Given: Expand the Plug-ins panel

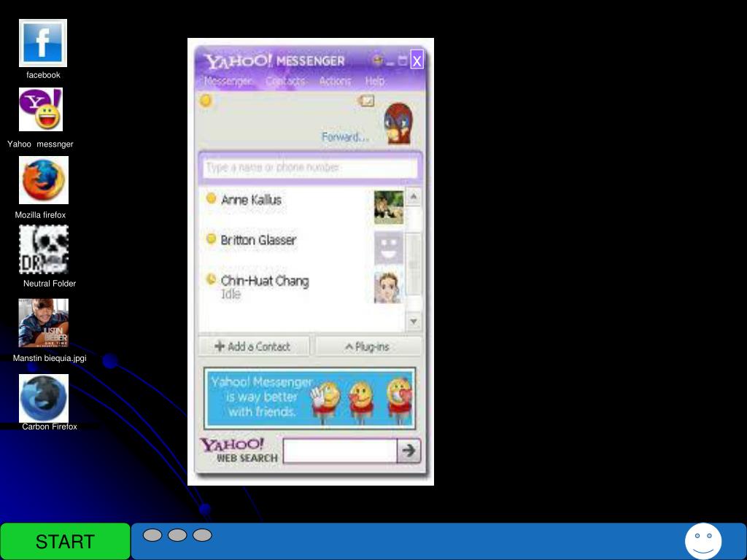Looking at the screenshot, I should [368, 347].
